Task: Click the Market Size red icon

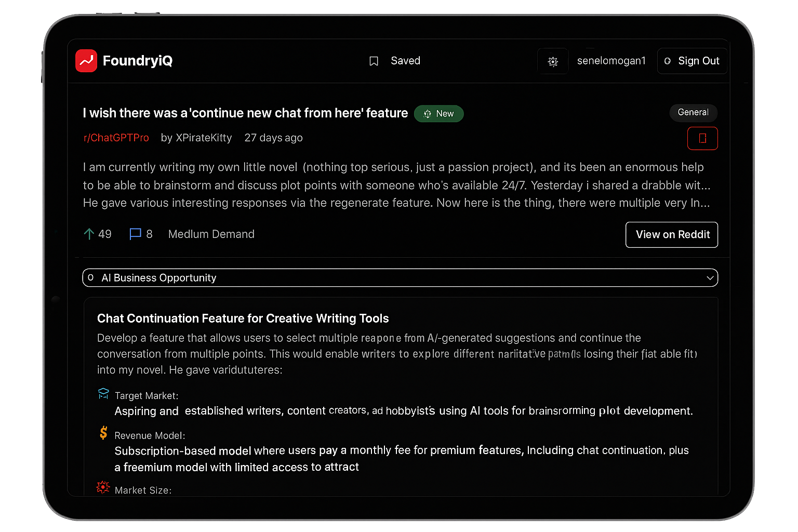Action: click(x=103, y=487)
